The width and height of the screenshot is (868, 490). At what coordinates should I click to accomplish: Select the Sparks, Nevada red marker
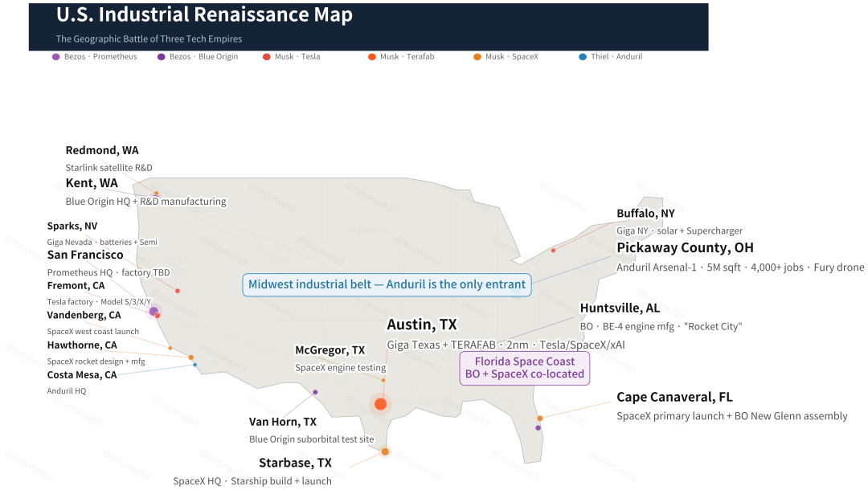pyautogui.click(x=178, y=291)
